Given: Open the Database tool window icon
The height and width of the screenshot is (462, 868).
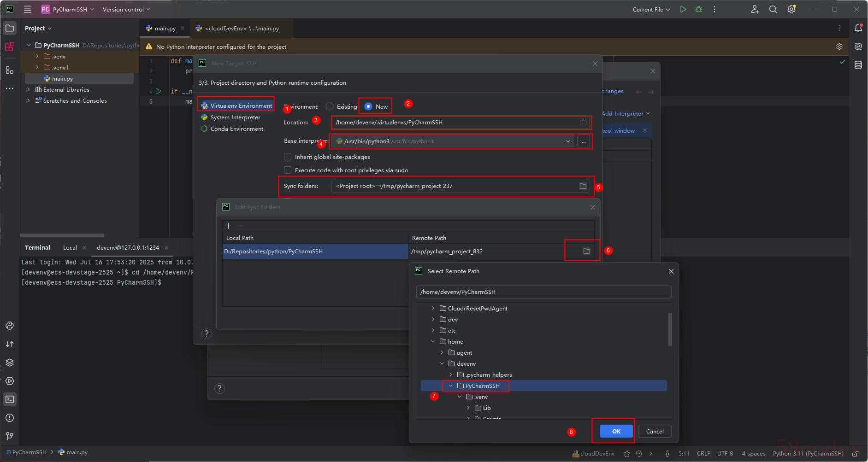Looking at the screenshot, I should pyautogui.click(x=858, y=65).
